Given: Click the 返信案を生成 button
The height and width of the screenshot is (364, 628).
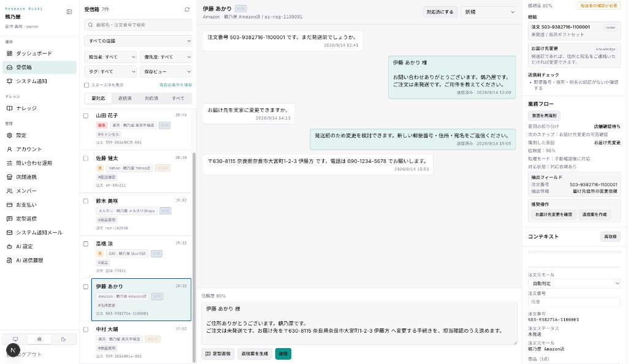Looking at the screenshot, I should coord(255,354).
